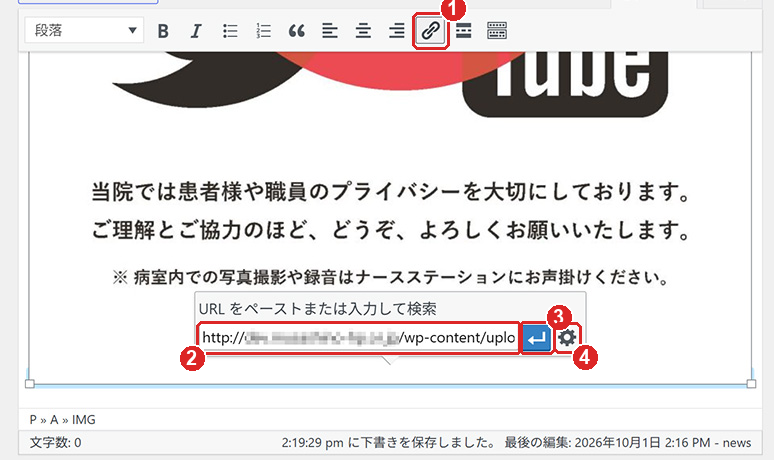Toggle italic formatting
Image resolution: width=774 pixels, height=460 pixels.
click(x=196, y=31)
